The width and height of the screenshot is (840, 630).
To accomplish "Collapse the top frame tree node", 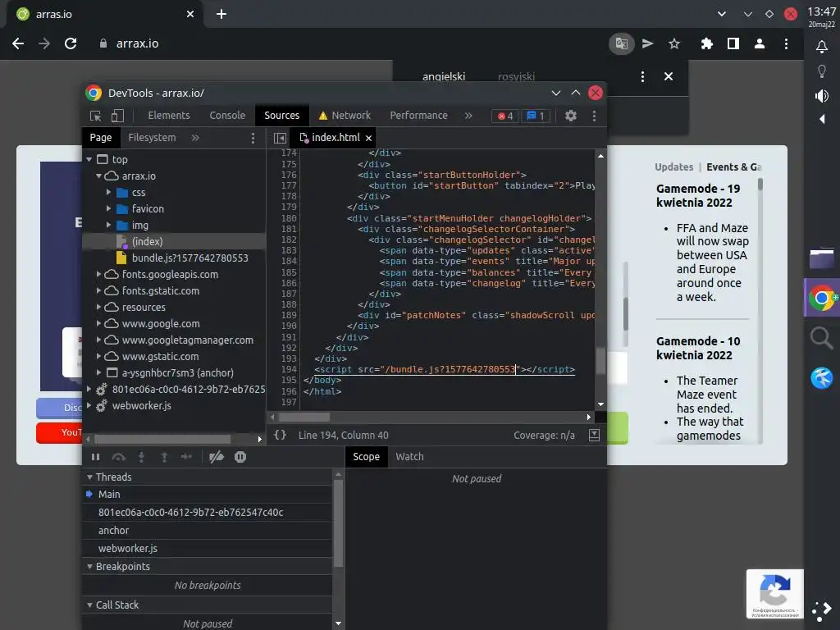I will pyautogui.click(x=89, y=160).
